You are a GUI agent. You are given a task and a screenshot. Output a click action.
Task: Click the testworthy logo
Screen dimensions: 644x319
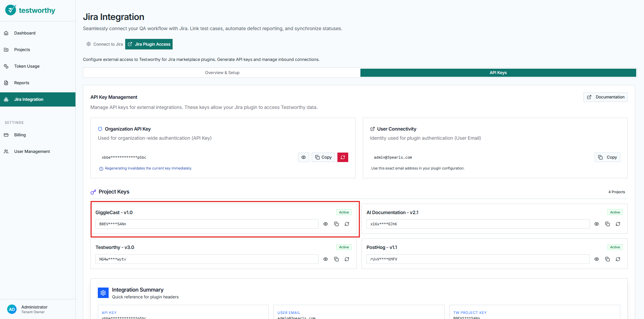tap(30, 10)
